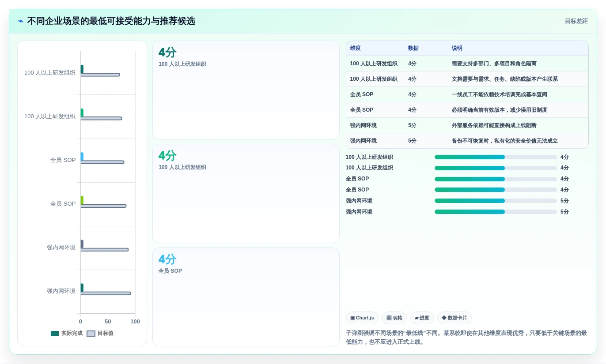Click 全员 SOP in the 一线员工 table row
The height and width of the screenshot is (364, 606).
coord(362,95)
